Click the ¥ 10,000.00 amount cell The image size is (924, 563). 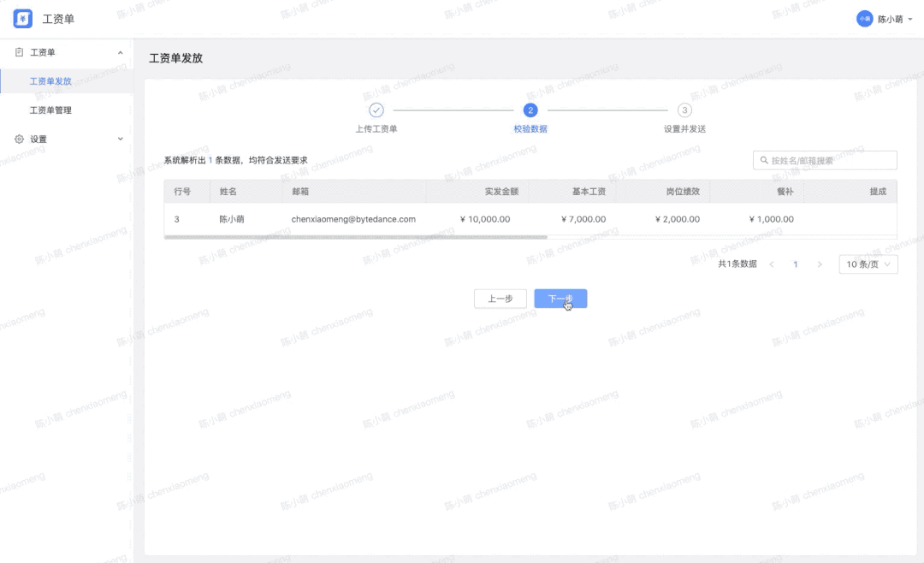pos(485,219)
